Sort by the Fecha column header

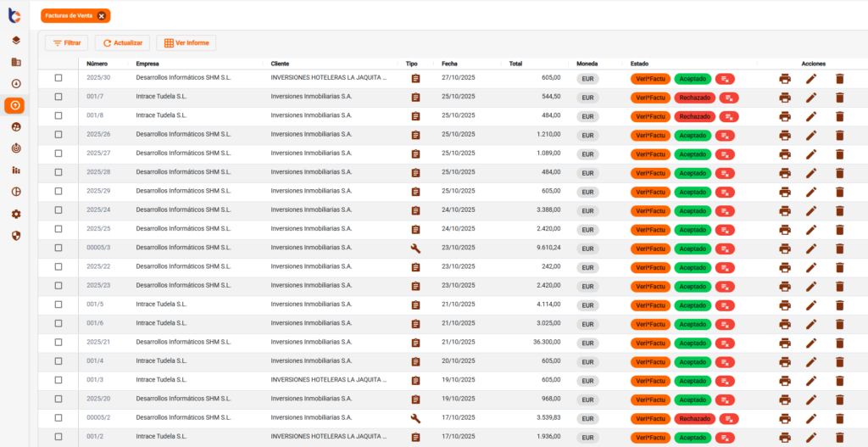click(449, 64)
